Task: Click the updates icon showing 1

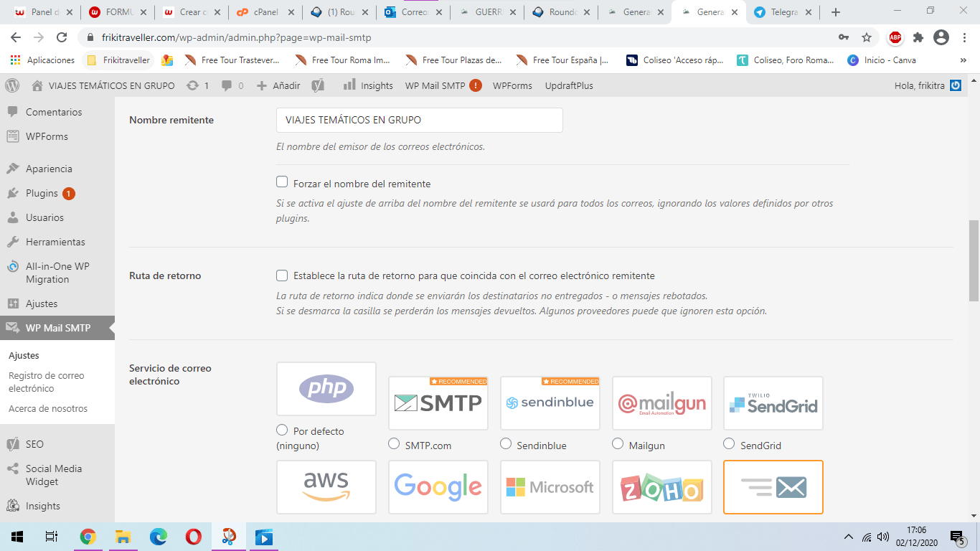Action: (197, 85)
